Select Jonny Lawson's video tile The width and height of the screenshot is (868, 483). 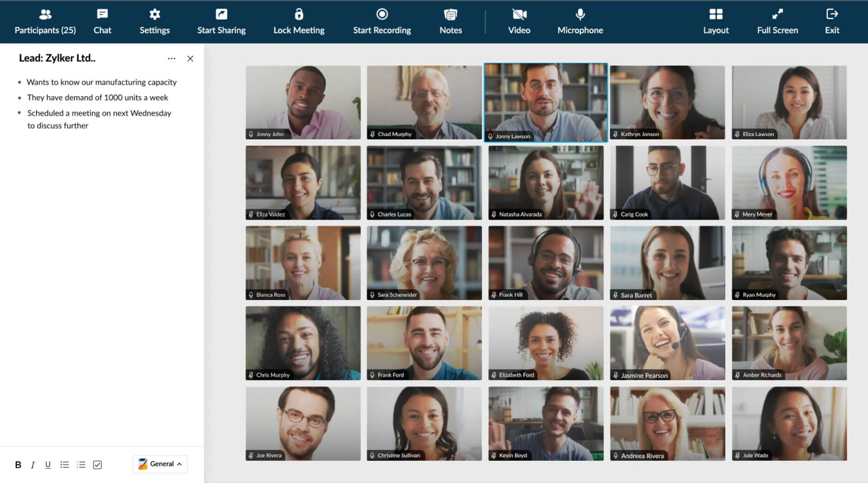tap(545, 102)
